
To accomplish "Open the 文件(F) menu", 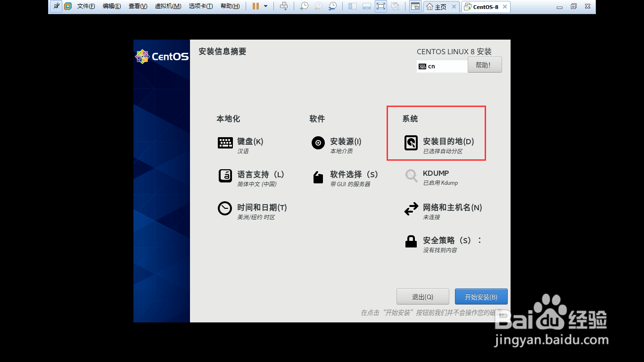I will click(x=86, y=7).
